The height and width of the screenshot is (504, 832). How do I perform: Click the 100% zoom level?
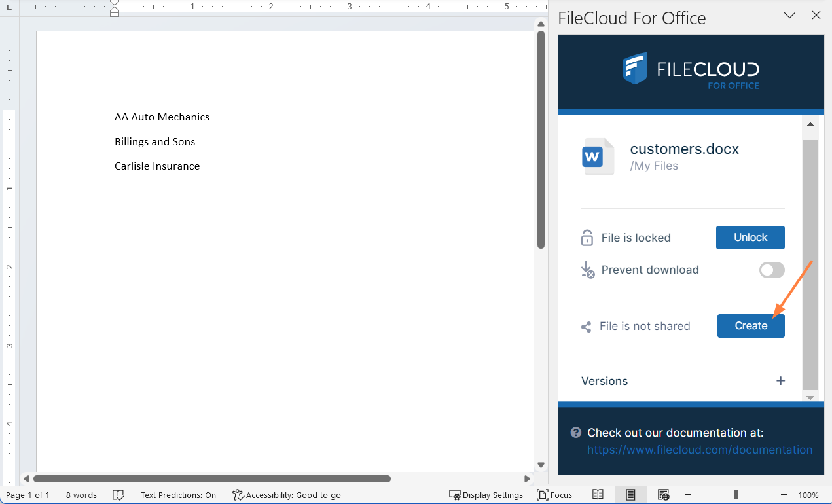pyautogui.click(x=808, y=495)
